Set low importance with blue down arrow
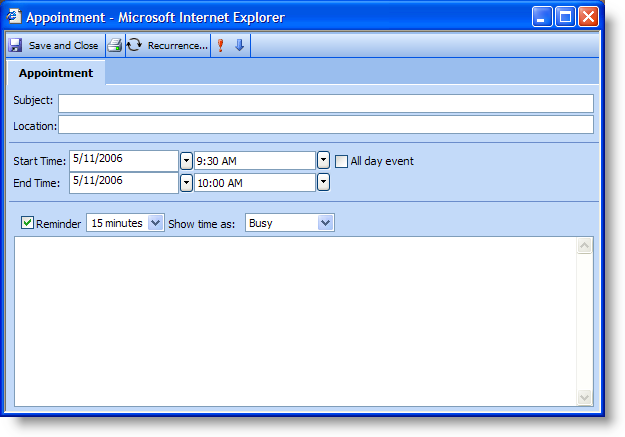The width and height of the screenshot is (625, 437). click(239, 45)
